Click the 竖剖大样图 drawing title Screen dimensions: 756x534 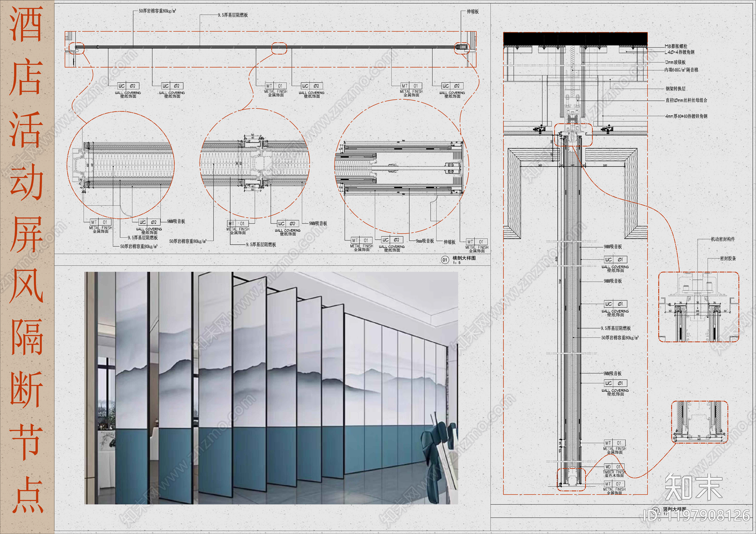(x=674, y=509)
